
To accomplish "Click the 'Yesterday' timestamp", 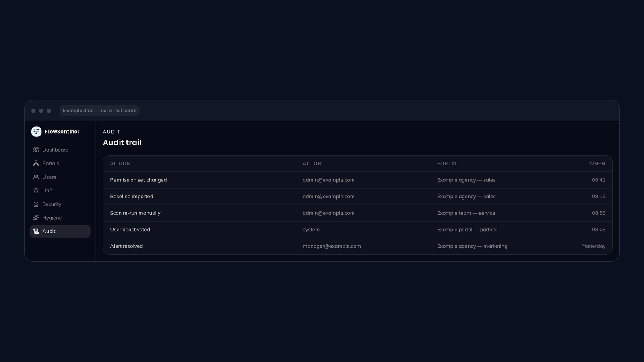I will click(x=594, y=246).
